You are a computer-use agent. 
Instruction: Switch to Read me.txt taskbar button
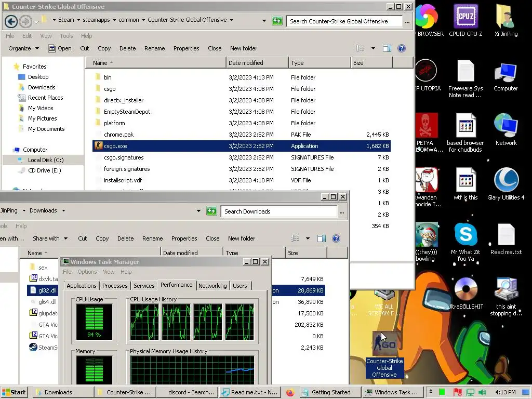tap(250, 392)
